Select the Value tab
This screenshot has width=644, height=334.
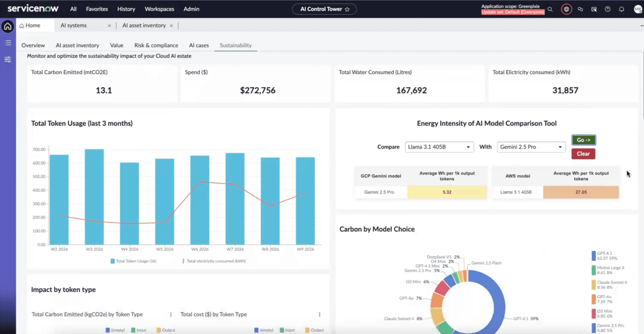point(116,45)
